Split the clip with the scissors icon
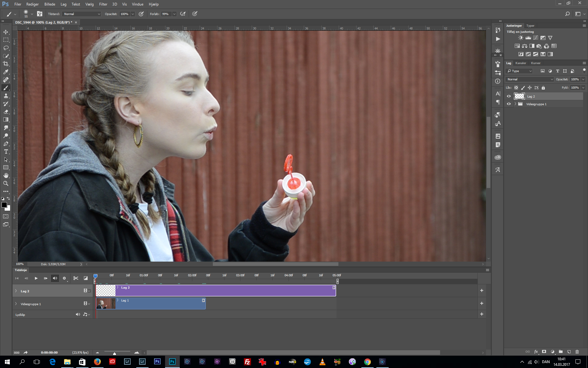The image size is (588, 368). [x=76, y=278]
